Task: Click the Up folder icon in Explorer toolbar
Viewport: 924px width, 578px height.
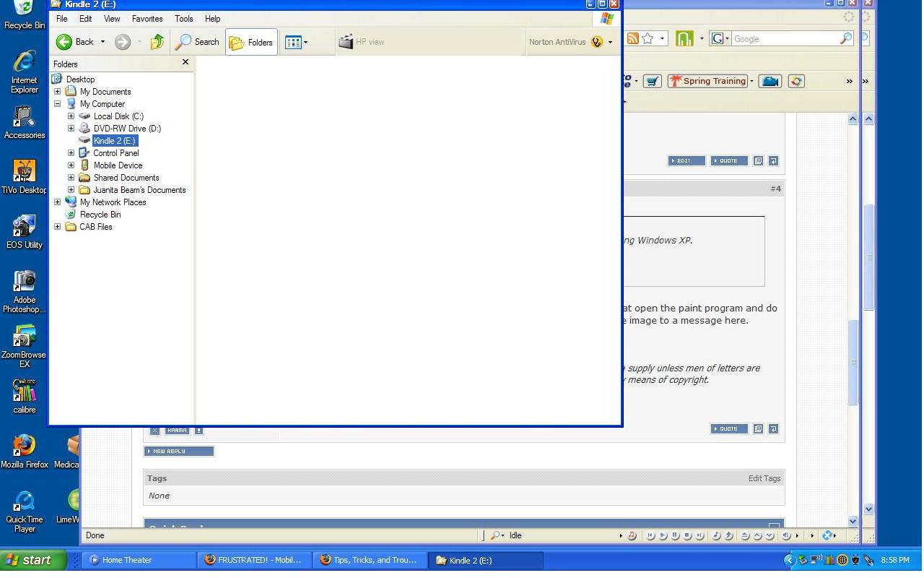Action: tap(157, 42)
